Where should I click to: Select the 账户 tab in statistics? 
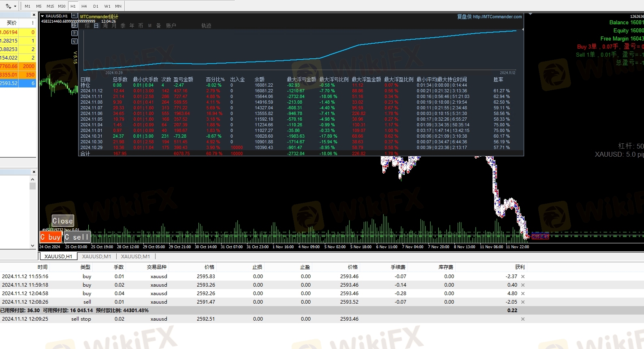[171, 26]
